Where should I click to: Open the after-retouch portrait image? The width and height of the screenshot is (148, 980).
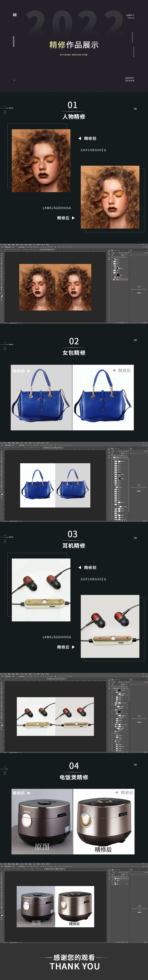pos(110,197)
